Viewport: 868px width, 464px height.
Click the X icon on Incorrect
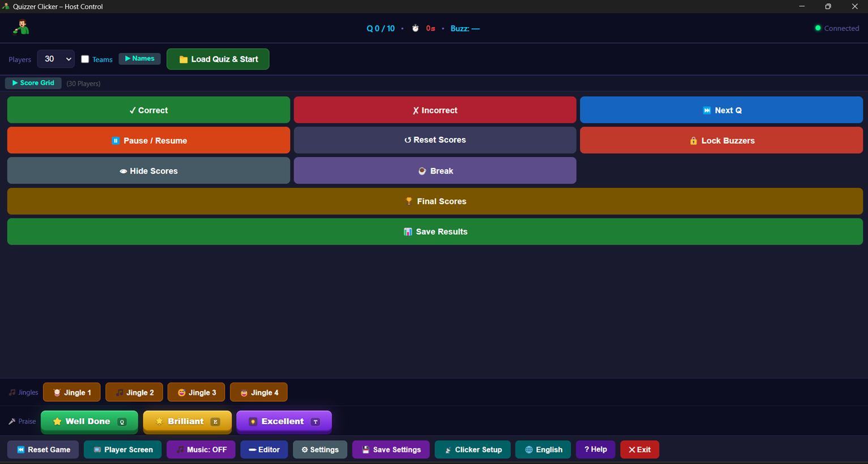(416, 110)
